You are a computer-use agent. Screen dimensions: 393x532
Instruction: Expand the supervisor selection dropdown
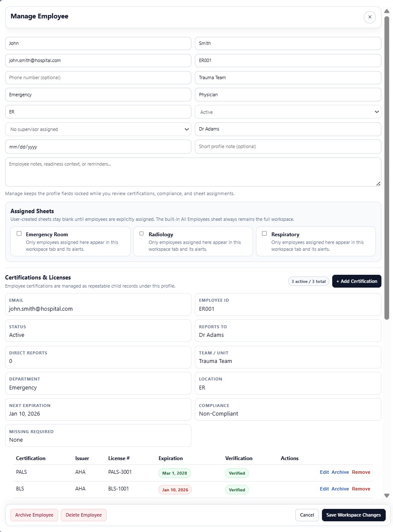(98, 129)
